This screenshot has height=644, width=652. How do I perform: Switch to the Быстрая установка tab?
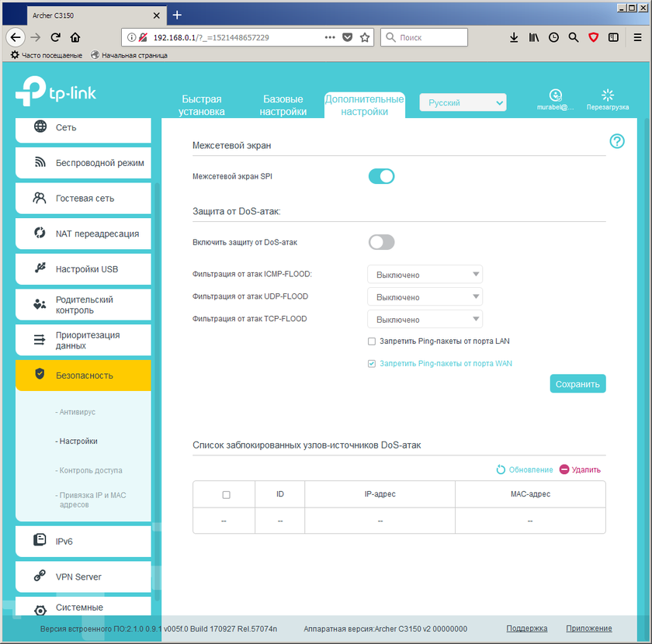202,106
